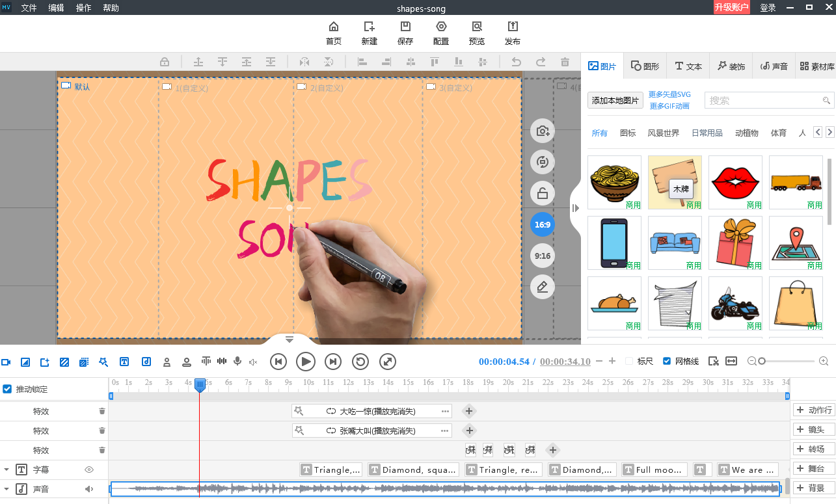Click the subtitle T icon on timeline toolbar

[124, 362]
